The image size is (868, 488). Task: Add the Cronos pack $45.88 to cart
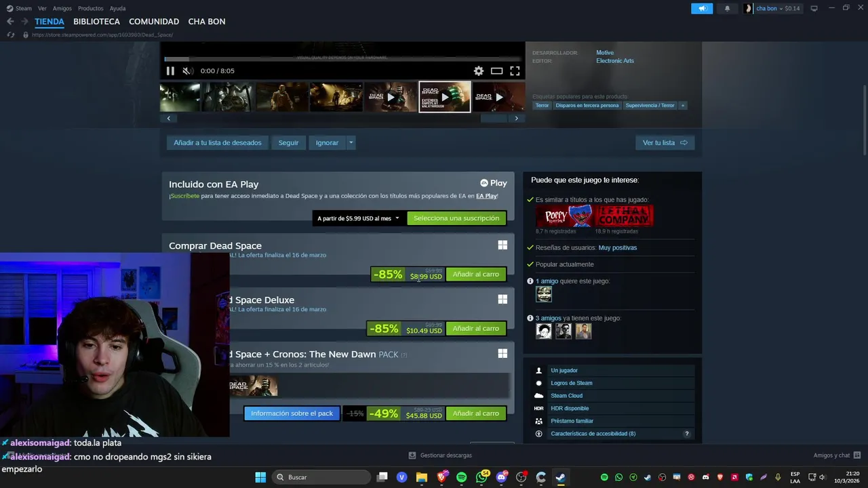[475, 413]
